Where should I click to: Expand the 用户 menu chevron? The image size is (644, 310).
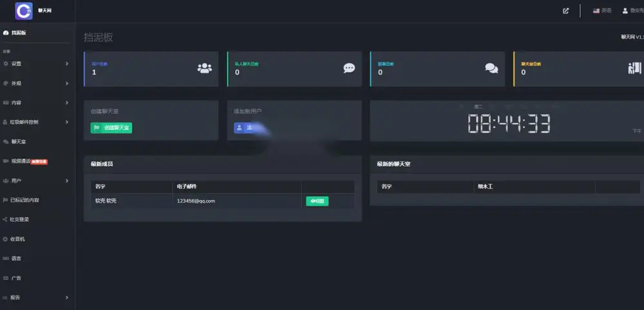pyautogui.click(x=67, y=181)
